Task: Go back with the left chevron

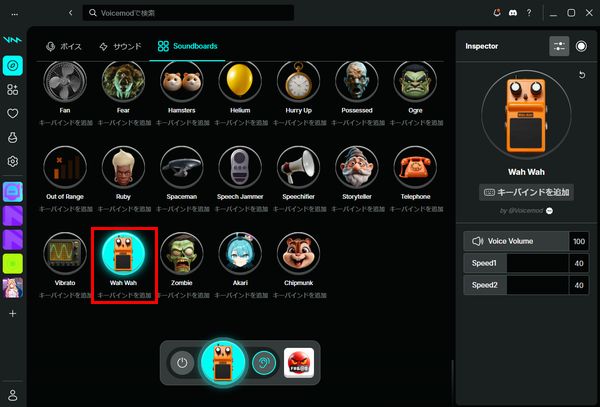Action: [70, 13]
